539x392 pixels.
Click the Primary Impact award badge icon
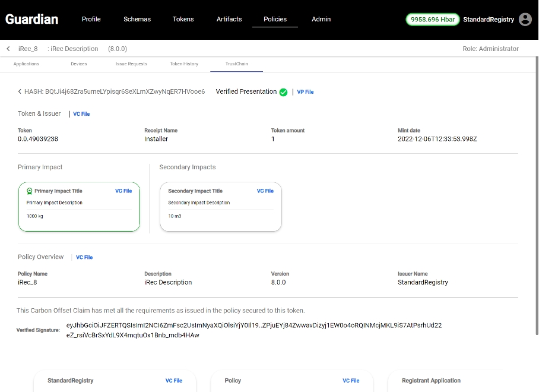(x=30, y=191)
